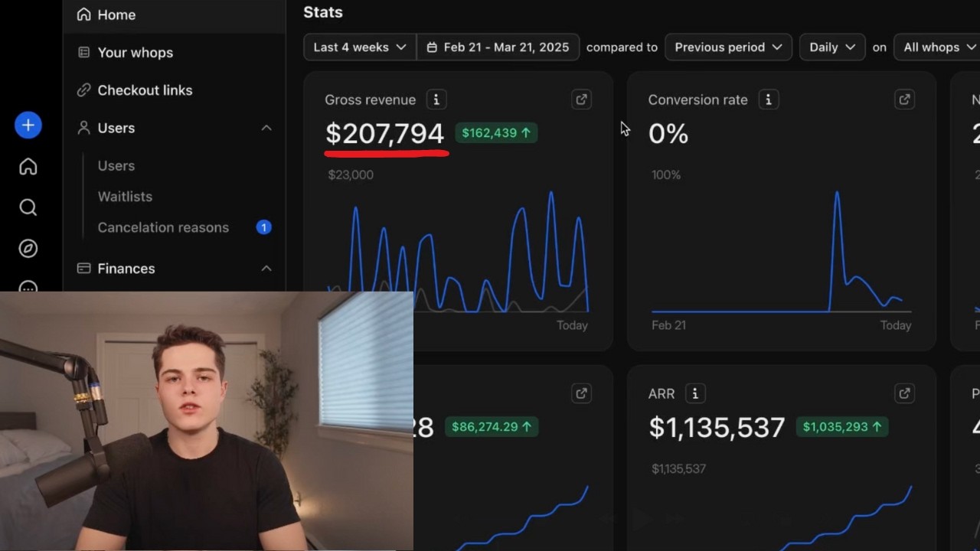This screenshot has width=980, height=551.
Task: Click the Gross revenue card title
Action: click(x=370, y=99)
